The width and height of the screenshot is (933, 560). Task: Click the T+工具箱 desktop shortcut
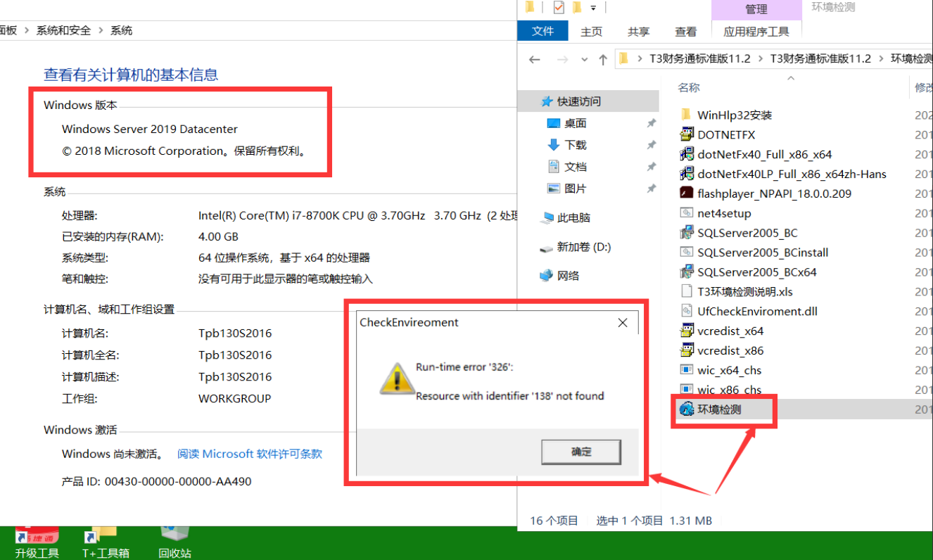[106, 542]
